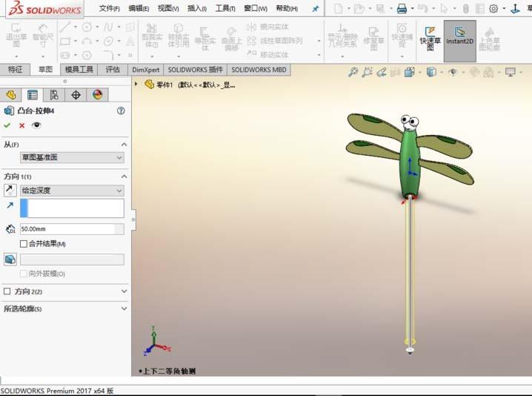This screenshot has width=532, height=396.
Task: Expand the 方向 2(2) section
Action: 124,291
